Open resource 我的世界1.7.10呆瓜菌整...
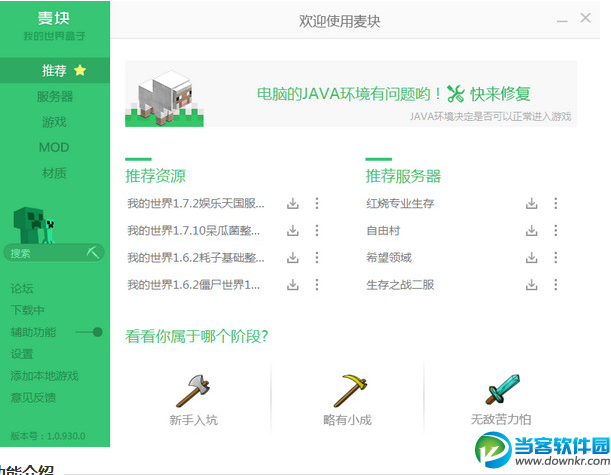The width and height of the screenshot is (611, 475). 194,231
